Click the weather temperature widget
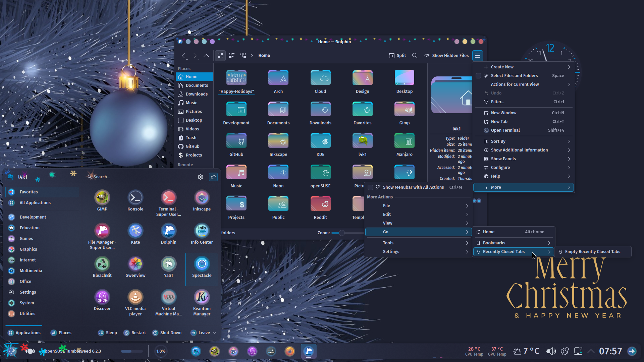 (527, 351)
